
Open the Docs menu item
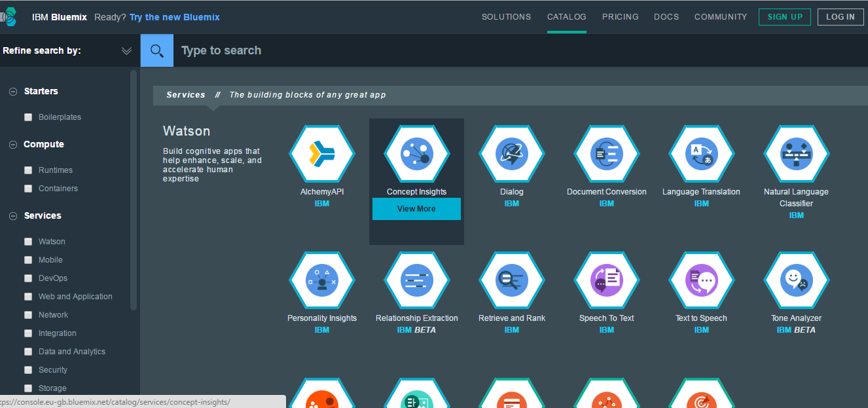(666, 17)
